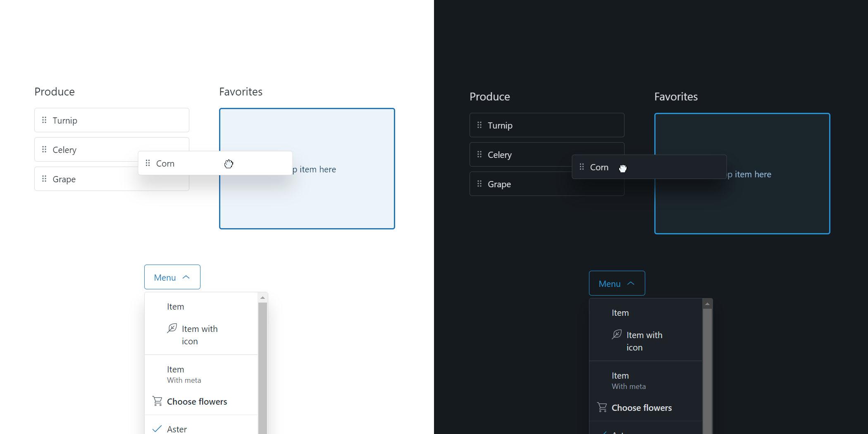
Task: Click the drag handle next to Grape
Action: 44,179
